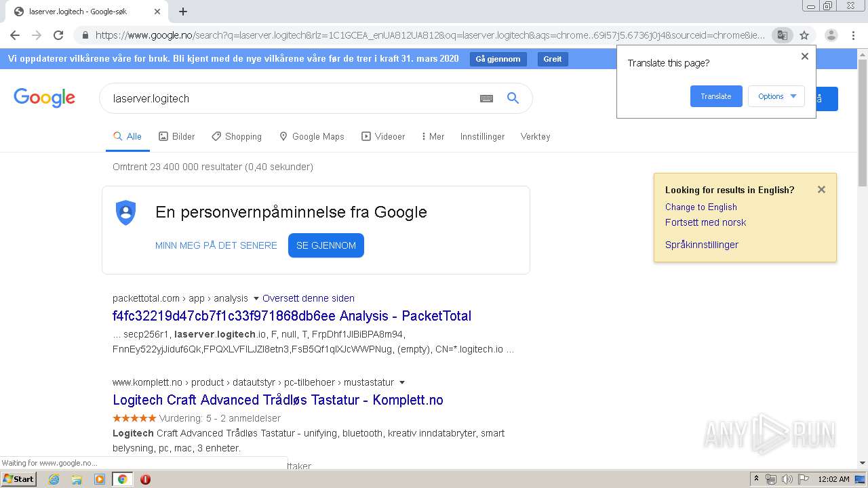This screenshot has width=868, height=488.
Task: Open Språkinnstillinger link
Action: [702, 245]
